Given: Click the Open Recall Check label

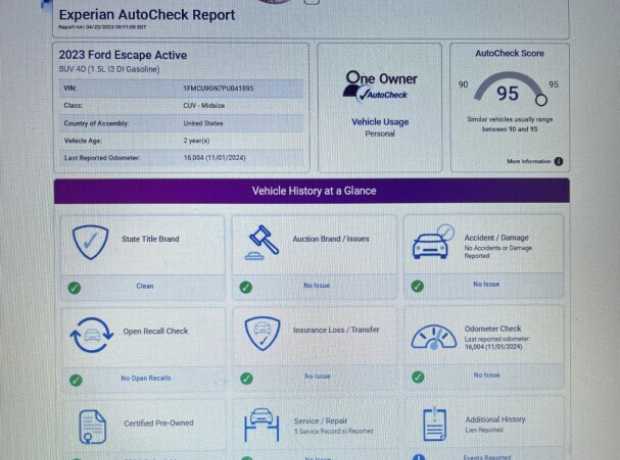Looking at the screenshot, I should (155, 331).
